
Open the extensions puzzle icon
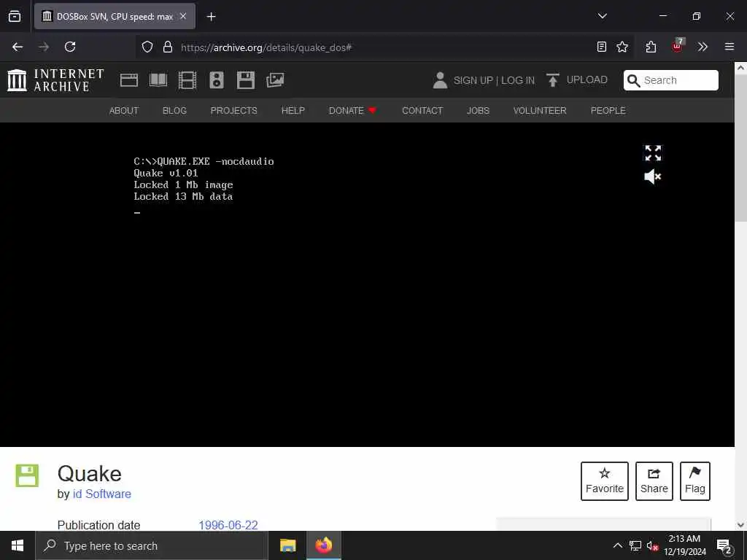tap(651, 47)
